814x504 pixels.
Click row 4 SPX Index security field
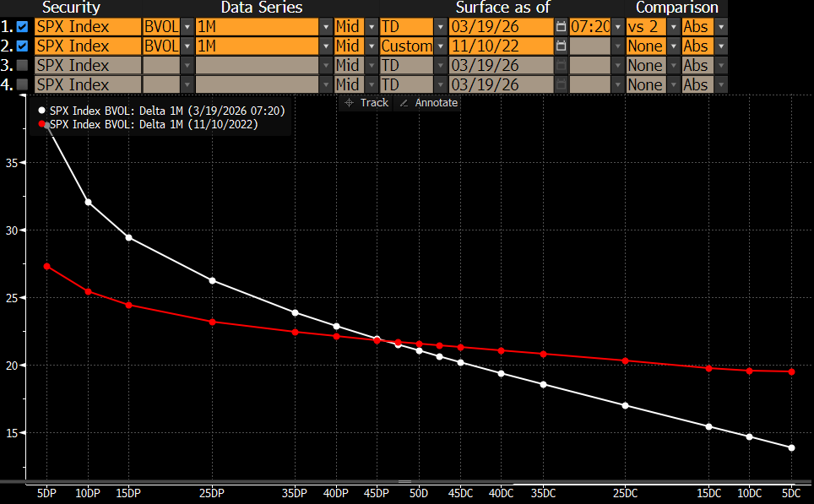click(88, 84)
